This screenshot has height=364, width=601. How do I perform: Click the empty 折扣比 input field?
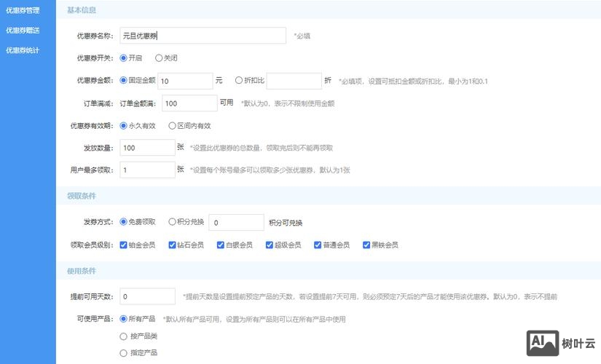pos(294,81)
